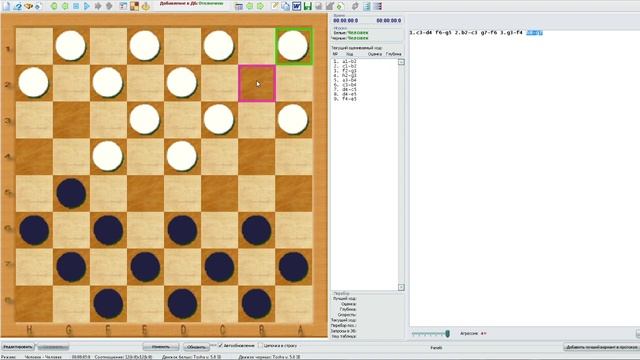640x360 pixels.
Task: Select move '5. a3-b4' in the list
Action: point(345,80)
